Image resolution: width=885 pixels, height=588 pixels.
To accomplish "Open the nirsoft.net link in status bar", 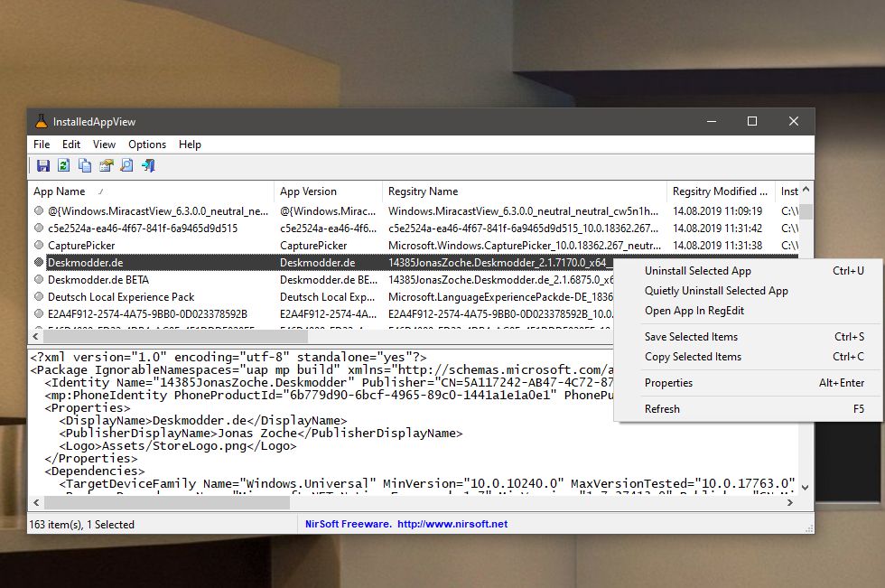I will coord(452,524).
